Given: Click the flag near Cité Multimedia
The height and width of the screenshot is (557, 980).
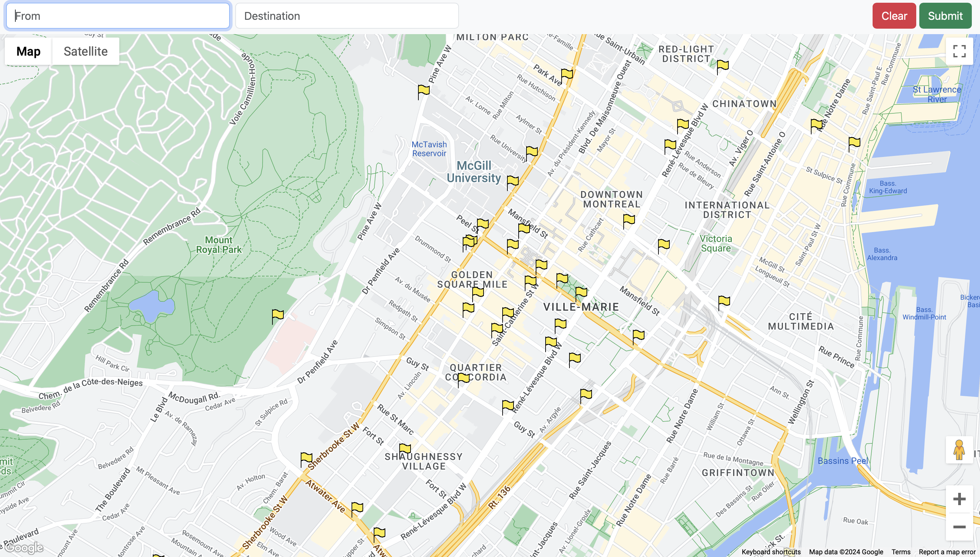Looking at the screenshot, I should coord(724,303).
